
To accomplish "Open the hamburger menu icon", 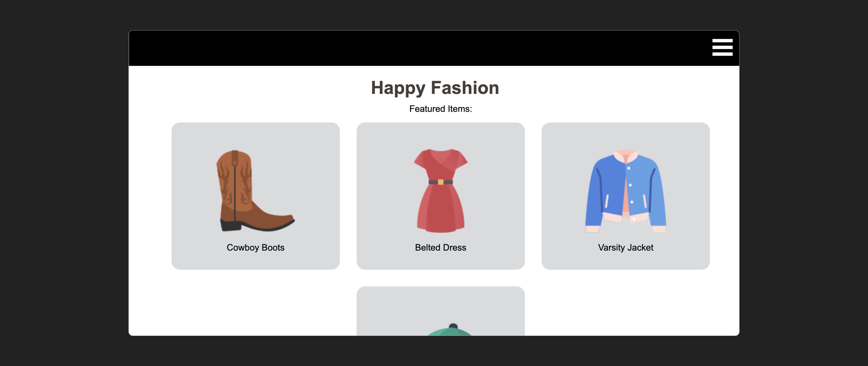I will tap(722, 47).
